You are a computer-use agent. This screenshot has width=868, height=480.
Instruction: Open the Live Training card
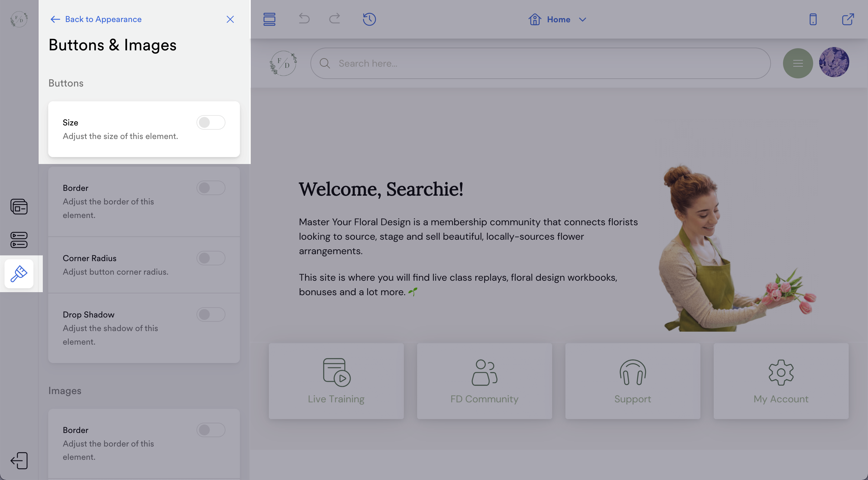pos(336,381)
